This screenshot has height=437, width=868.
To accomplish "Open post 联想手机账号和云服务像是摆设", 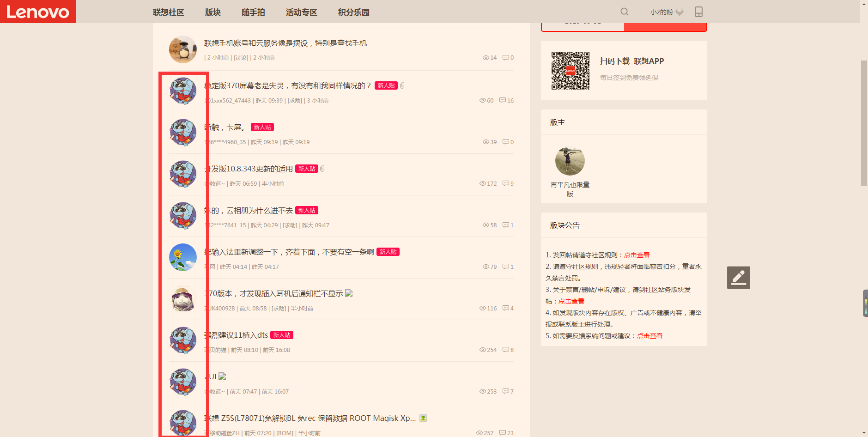I will (x=285, y=43).
